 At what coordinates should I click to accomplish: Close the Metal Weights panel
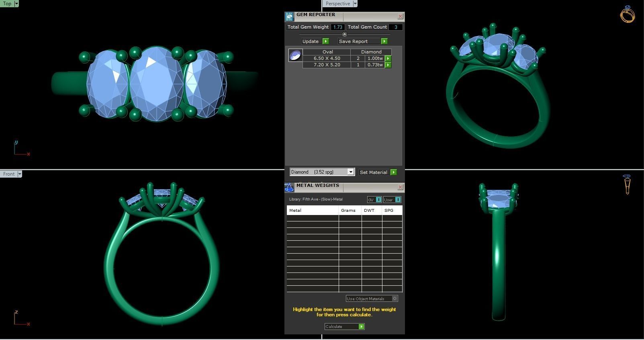point(400,187)
